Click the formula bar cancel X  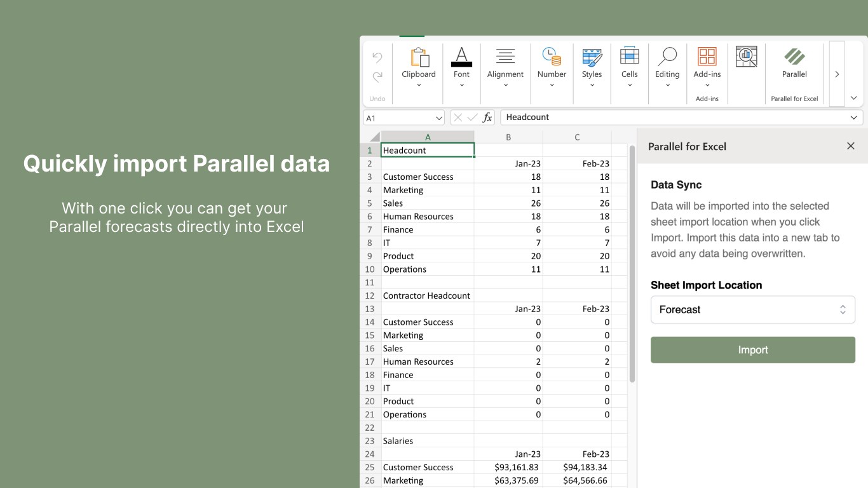coord(458,118)
